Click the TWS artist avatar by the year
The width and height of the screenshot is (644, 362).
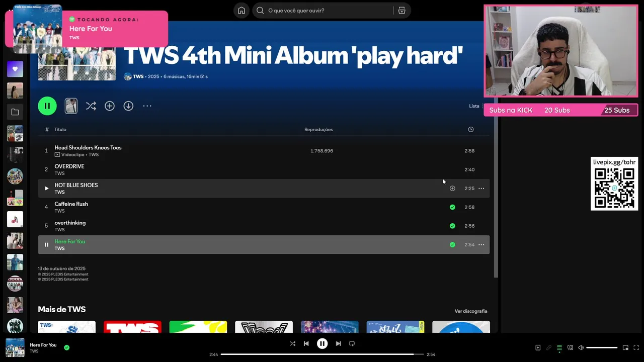pyautogui.click(x=128, y=76)
